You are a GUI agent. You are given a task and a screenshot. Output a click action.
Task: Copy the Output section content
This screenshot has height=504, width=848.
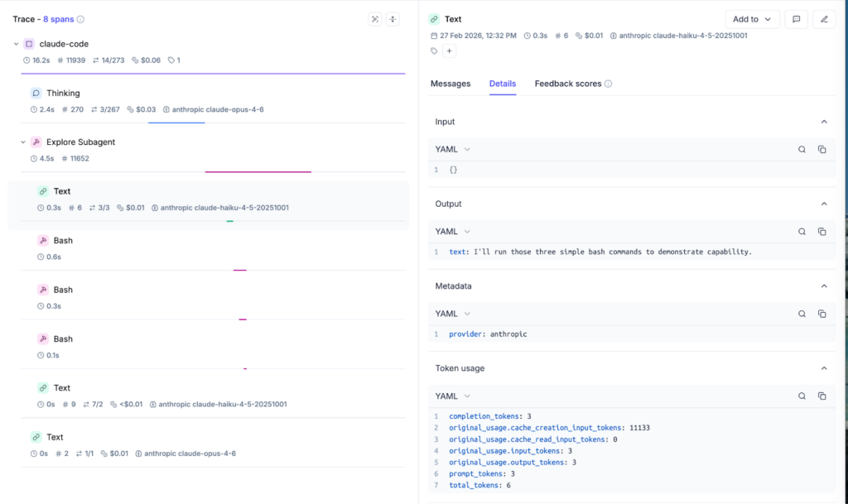pos(821,232)
